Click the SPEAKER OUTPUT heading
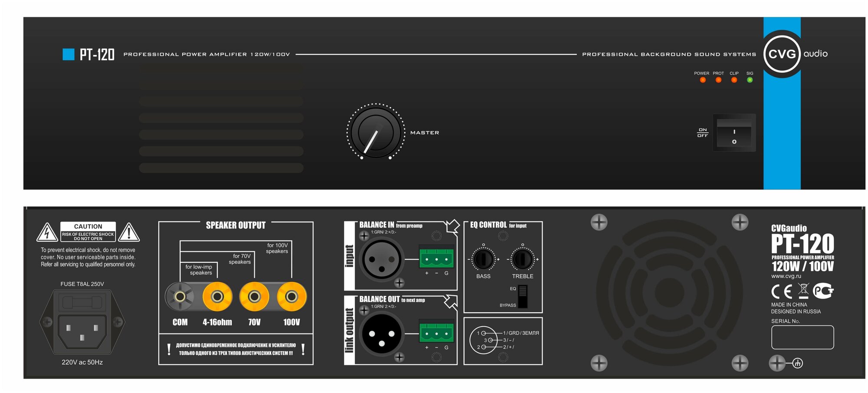 click(x=236, y=225)
